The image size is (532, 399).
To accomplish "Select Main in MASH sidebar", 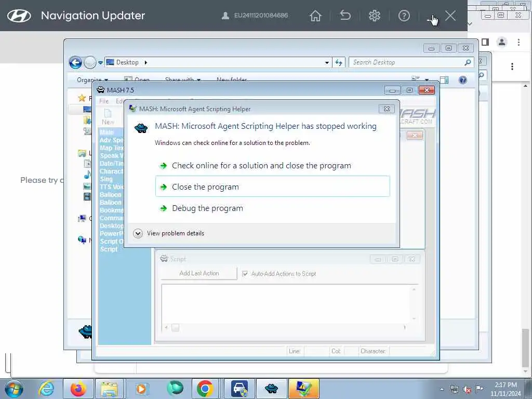I will pyautogui.click(x=107, y=132).
